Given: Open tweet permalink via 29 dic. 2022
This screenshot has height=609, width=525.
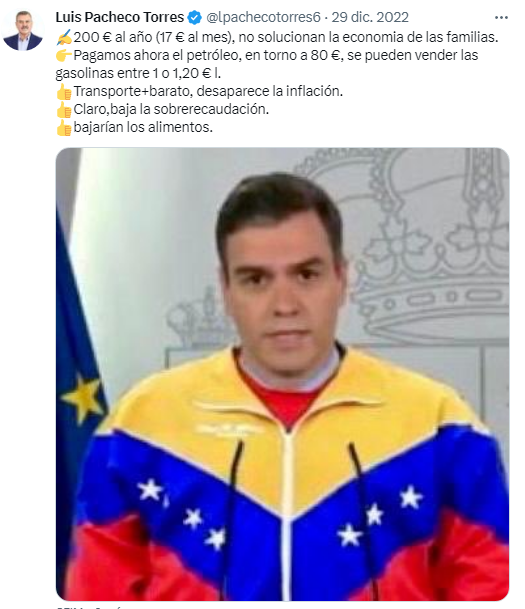Looking at the screenshot, I should [370, 17].
